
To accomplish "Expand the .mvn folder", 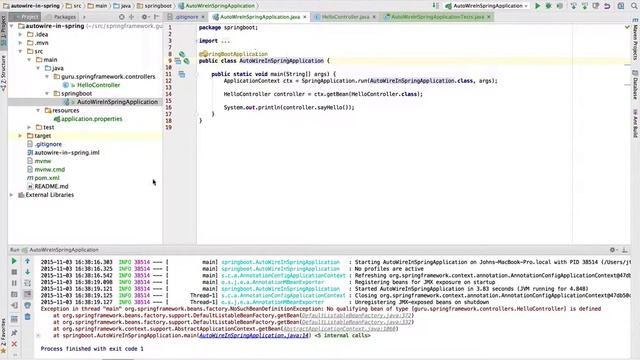I will (x=20, y=43).
